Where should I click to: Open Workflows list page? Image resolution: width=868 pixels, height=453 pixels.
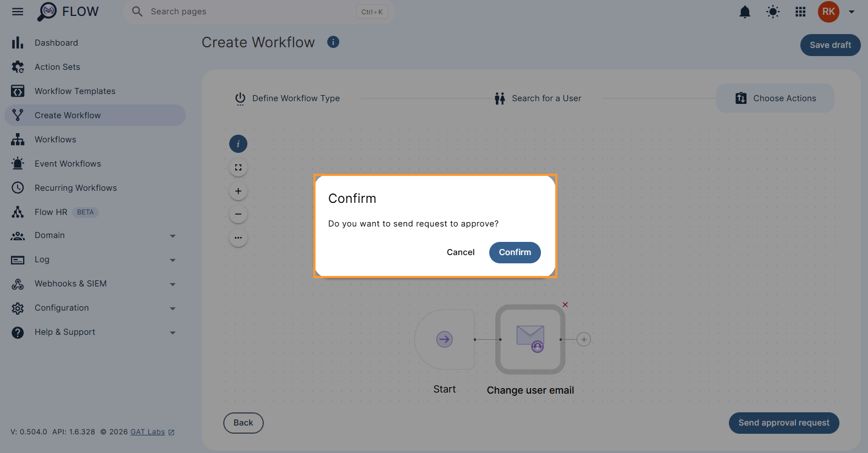coord(95,140)
